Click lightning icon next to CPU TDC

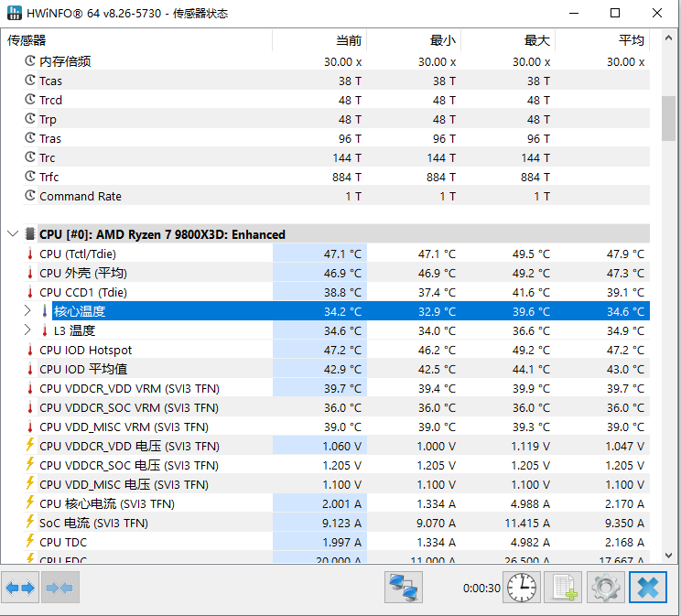[x=30, y=541]
